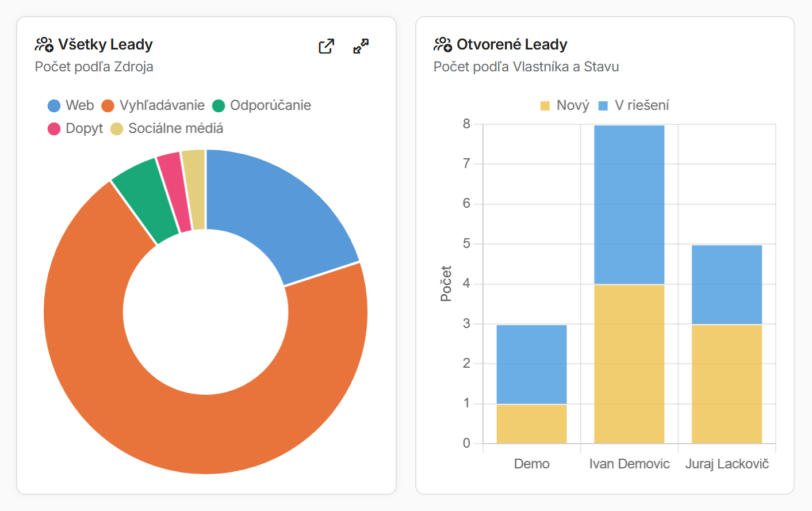This screenshot has width=812, height=511.
Task: Click the subtitle Počet podľa Zdroja
Action: tap(94, 67)
